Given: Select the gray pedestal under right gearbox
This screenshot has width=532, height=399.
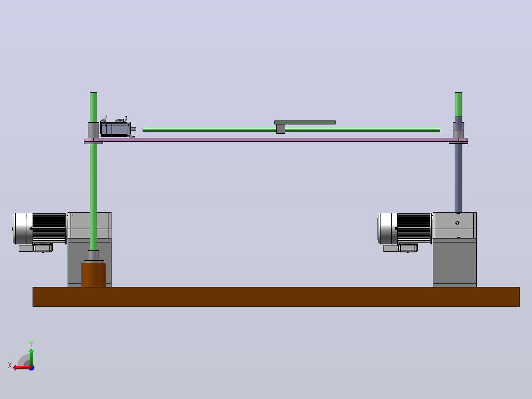Looking at the screenshot, I should 455,263.
